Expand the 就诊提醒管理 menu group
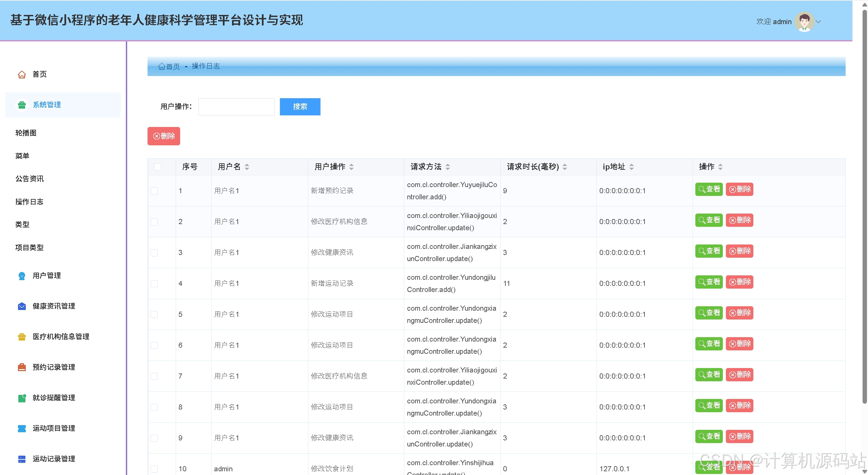868x475 pixels. [63, 398]
